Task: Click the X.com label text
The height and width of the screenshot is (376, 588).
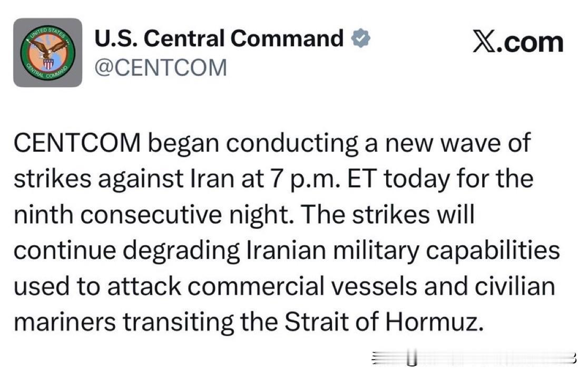Action: [x=518, y=41]
